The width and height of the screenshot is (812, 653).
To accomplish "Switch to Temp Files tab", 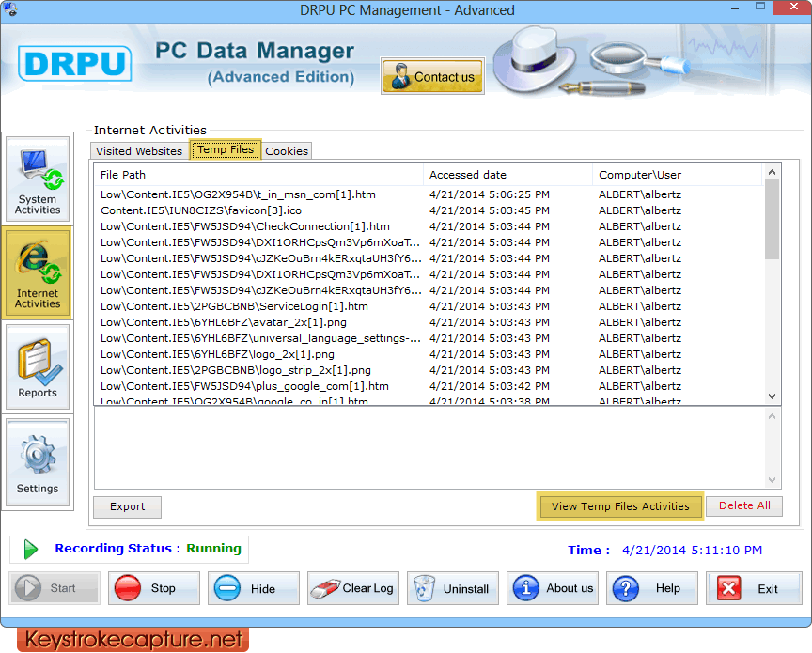I will pyautogui.click(x=226, y=149).
